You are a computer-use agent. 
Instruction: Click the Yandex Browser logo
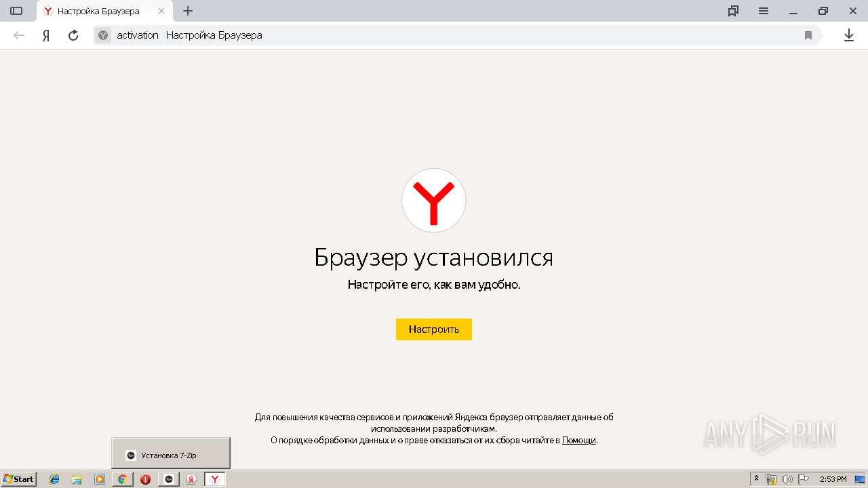click(x=434, y=201)
